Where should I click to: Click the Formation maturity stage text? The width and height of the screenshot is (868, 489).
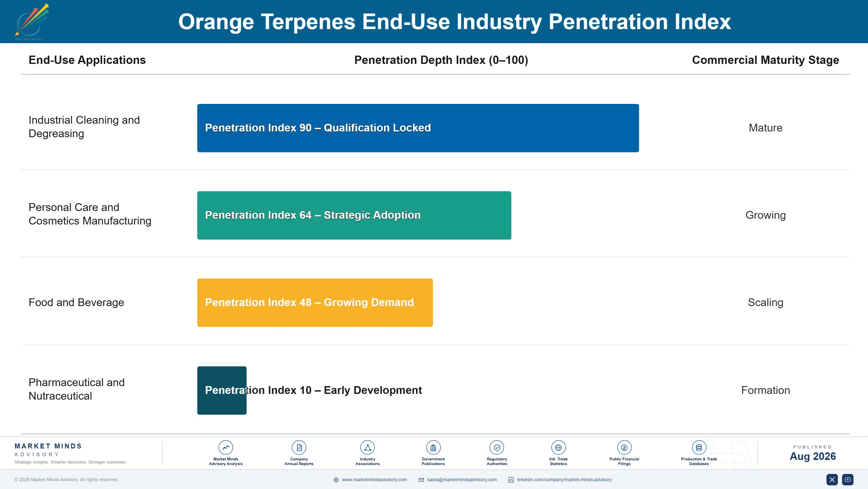765,390
